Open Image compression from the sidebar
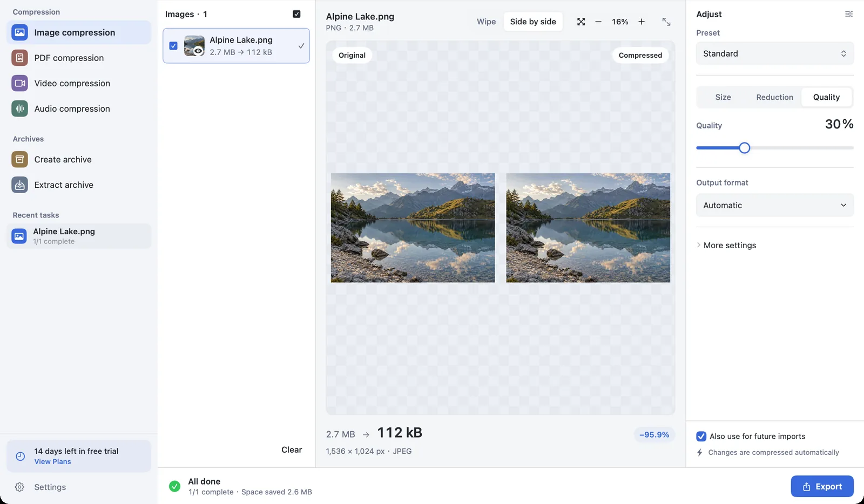Screen dimensions: 864x504 (79, 32)
